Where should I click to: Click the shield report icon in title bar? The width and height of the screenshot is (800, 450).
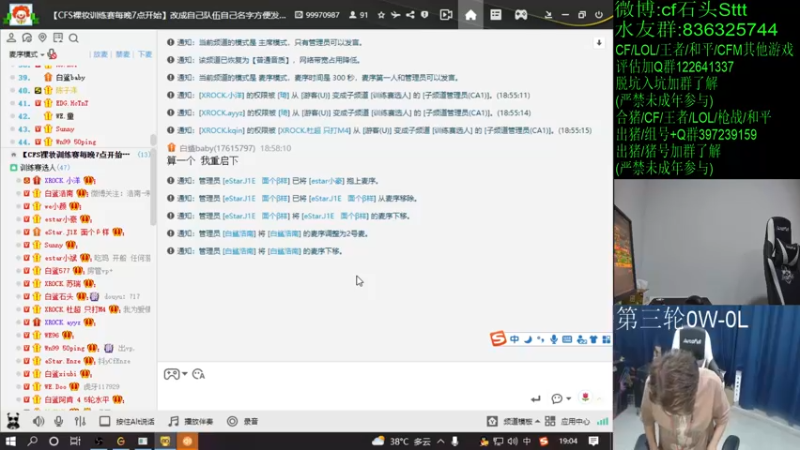[x=424, y=15]
